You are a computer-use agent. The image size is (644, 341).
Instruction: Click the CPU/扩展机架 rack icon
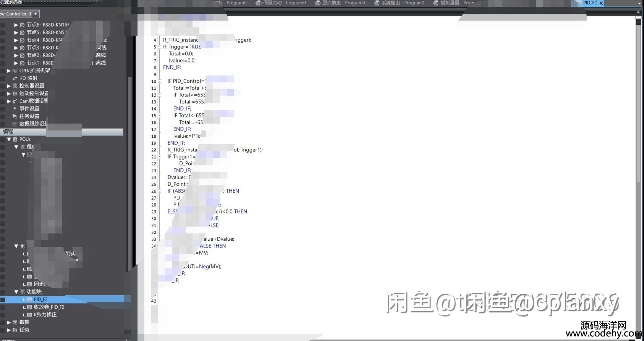[15, 71]
